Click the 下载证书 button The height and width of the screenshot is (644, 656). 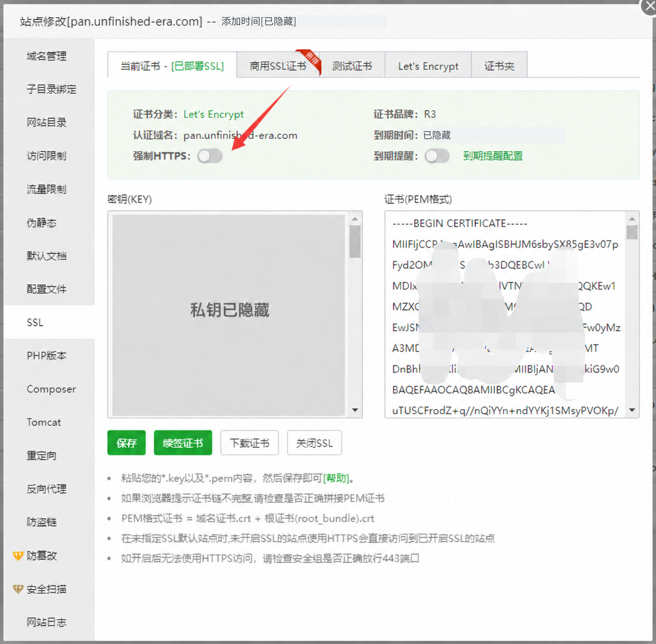pyautogui.click(x=250, y=443)
